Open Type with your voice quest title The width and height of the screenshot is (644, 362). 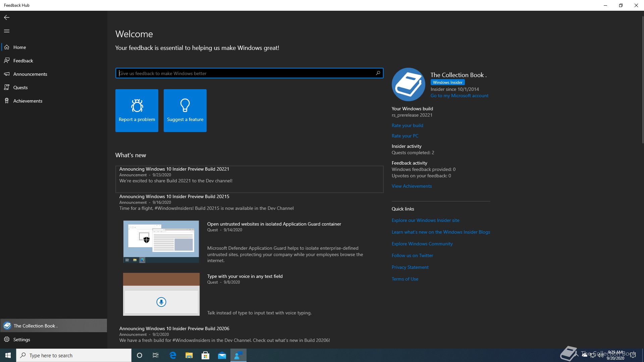click(245, 276)
